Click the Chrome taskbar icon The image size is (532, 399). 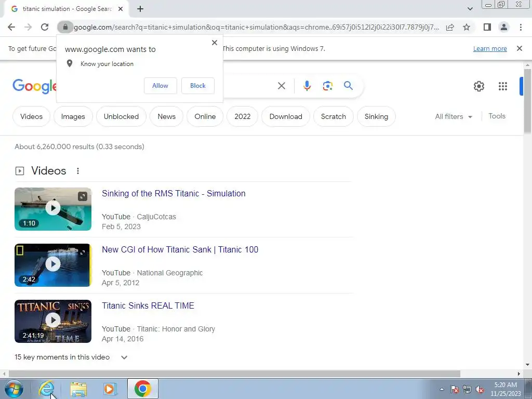pos(142,389)
